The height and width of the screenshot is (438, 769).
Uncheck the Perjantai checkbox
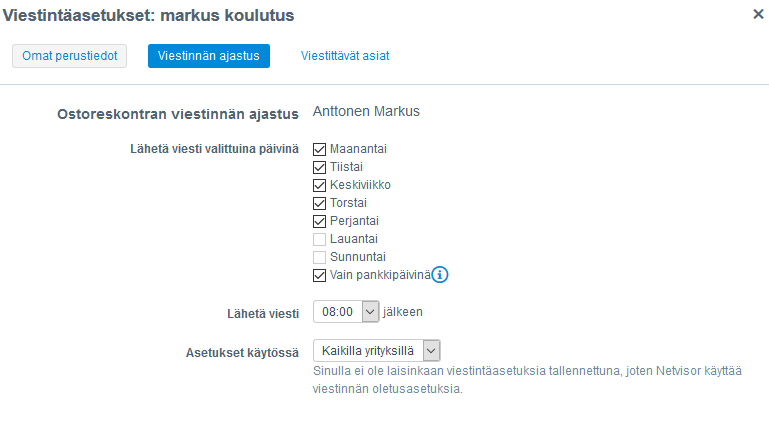[320, 221]
